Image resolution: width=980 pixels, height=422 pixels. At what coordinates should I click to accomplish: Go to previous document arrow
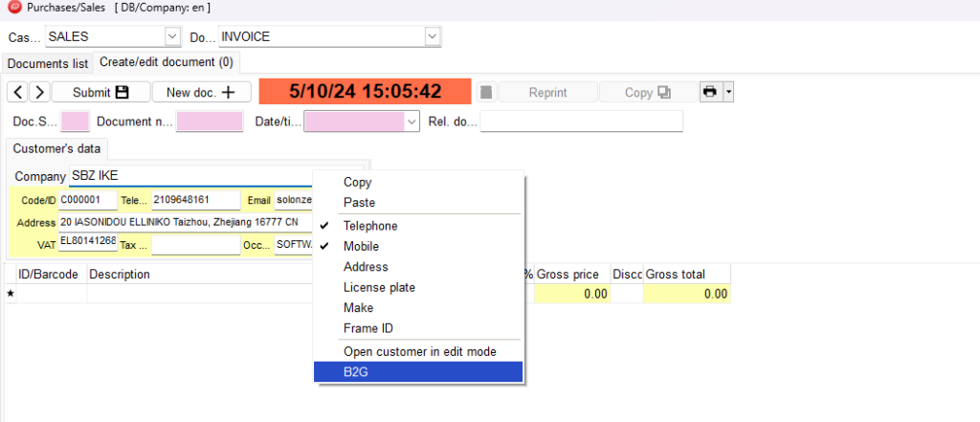pos(18,92)
